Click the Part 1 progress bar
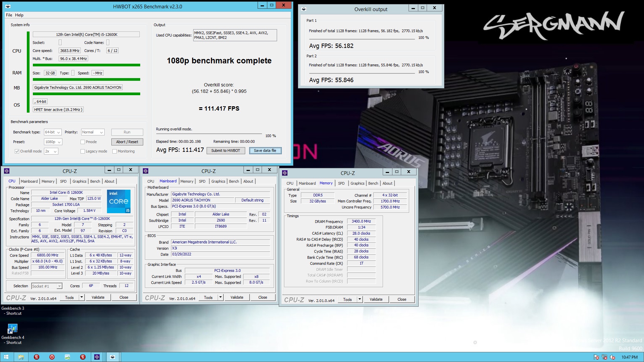The width and height of the screenshot is (644, 362). [x=362, y=39]
